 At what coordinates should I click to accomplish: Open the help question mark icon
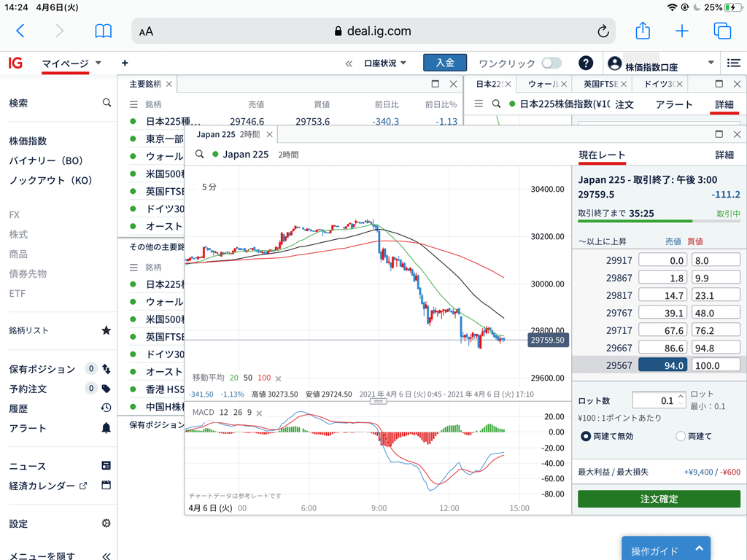(585, 63)
